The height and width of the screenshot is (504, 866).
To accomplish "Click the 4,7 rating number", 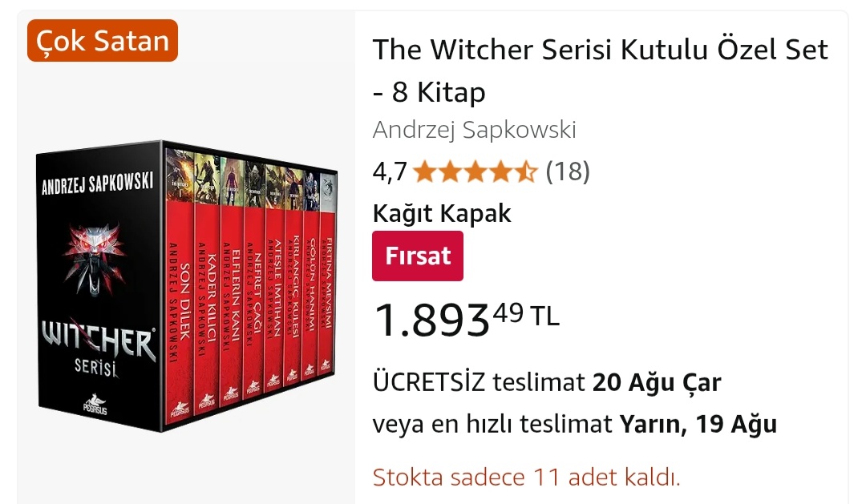I will coord(390,171).
